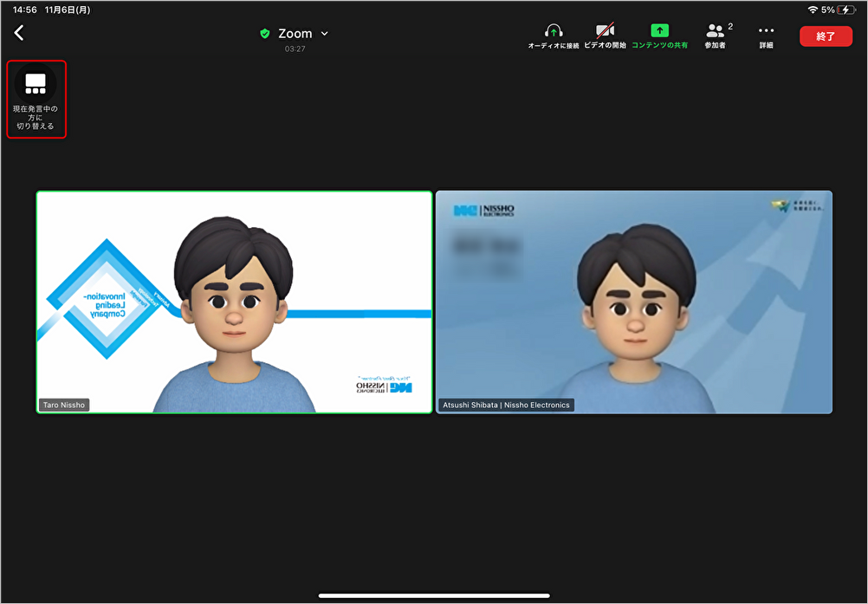Tap the meeting title text Zoom

pyautogui.click(x=295, y=34)
